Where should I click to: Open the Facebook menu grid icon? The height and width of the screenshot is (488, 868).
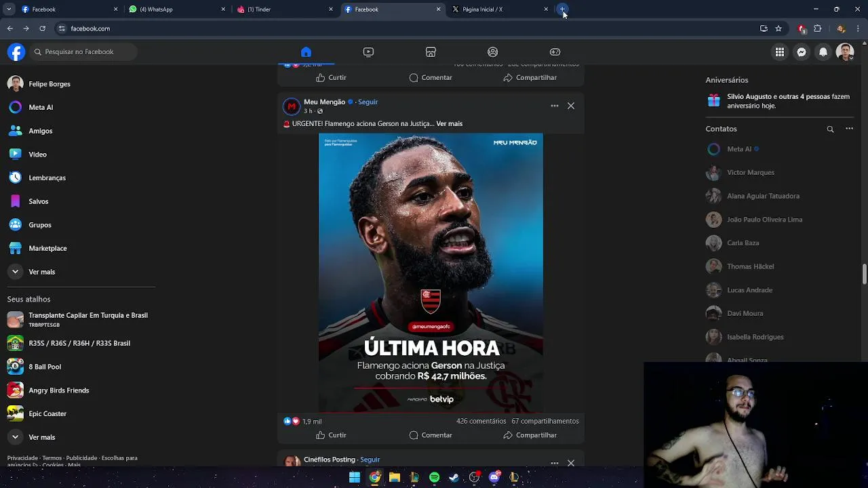coord(780,52)
